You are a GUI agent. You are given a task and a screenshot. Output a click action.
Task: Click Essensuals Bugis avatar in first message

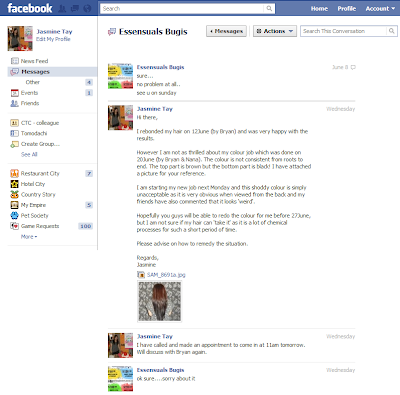120,76
